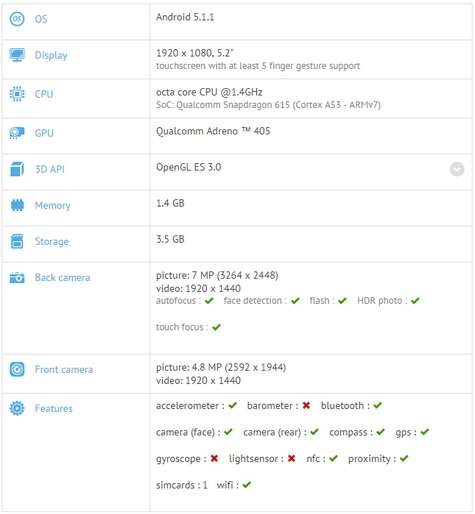
Task: Select the Display row label
Action: 51,55
